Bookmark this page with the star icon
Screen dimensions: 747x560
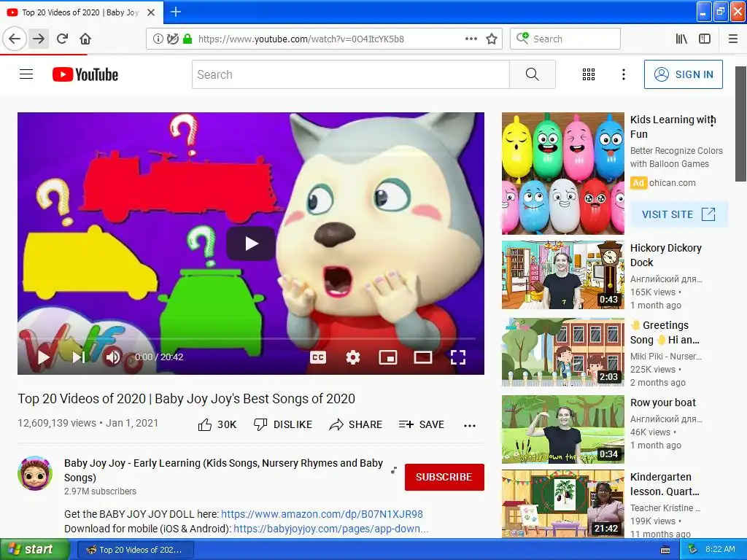click(492, 39)
